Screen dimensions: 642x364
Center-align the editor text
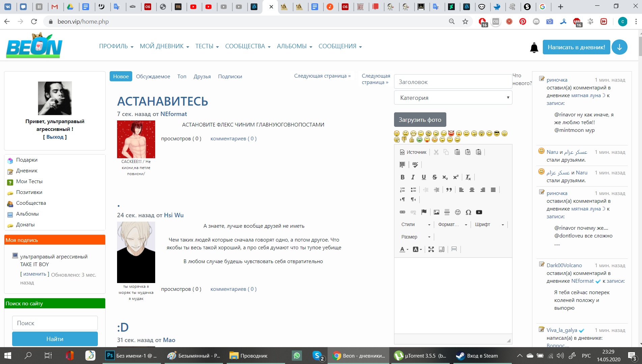[472, 190]
